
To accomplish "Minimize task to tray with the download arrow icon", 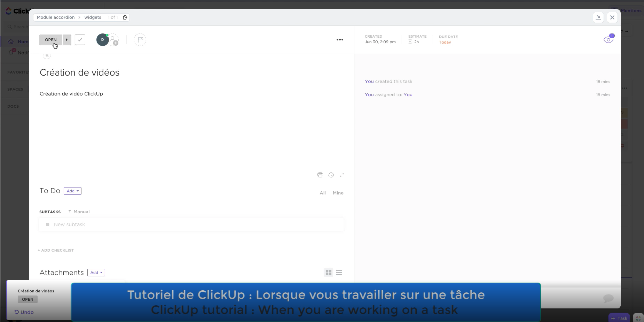I will click(598, 17).
